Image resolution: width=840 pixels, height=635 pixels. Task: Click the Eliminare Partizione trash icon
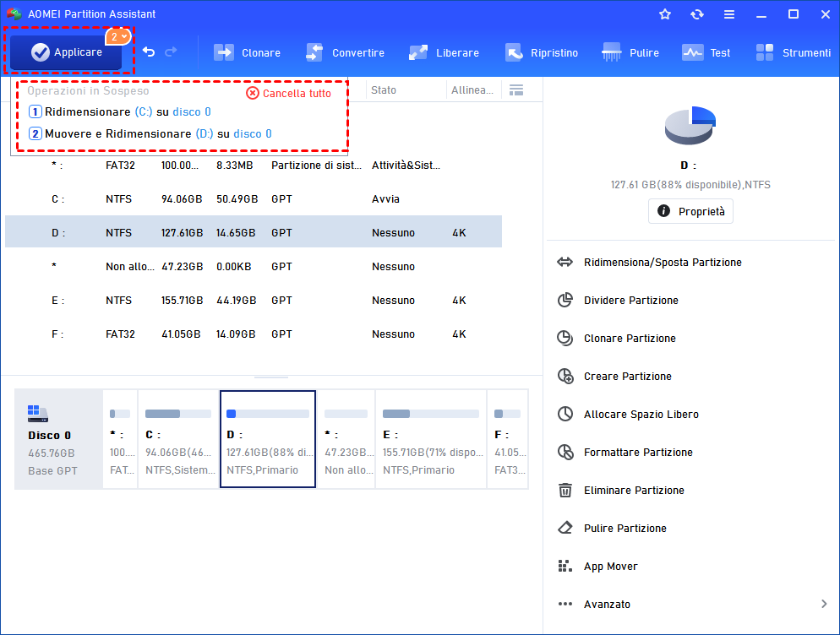565,491
